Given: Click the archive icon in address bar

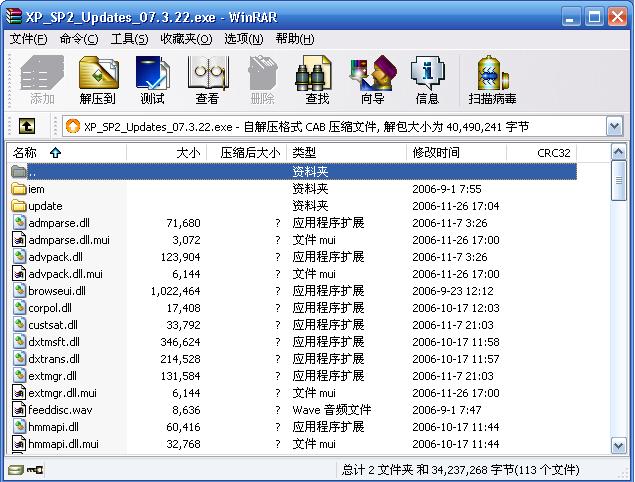Looking at the screenshot, I should click(73, 126).
